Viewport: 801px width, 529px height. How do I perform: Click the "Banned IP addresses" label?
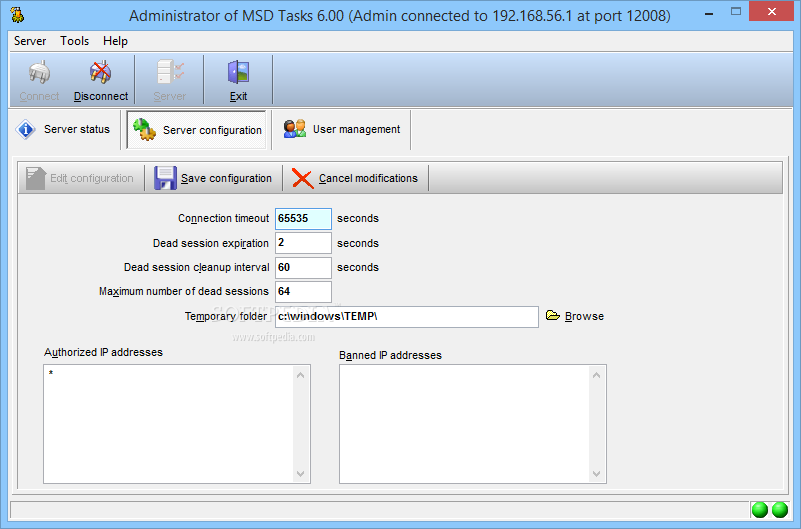390,355
